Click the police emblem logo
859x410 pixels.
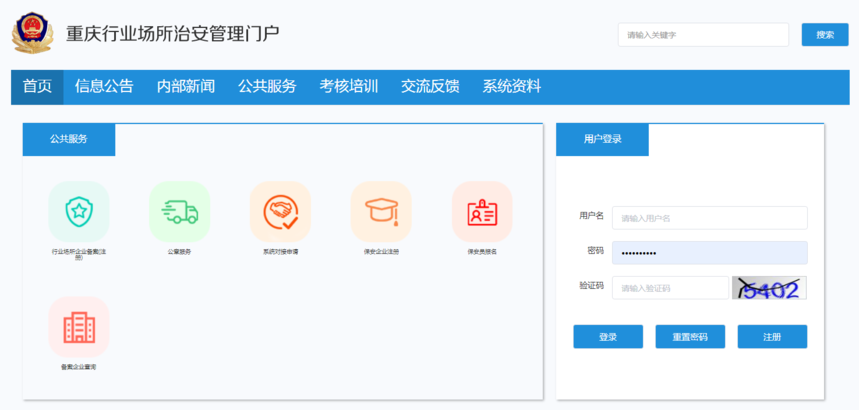pyautogui.click(x=32, y=33)
